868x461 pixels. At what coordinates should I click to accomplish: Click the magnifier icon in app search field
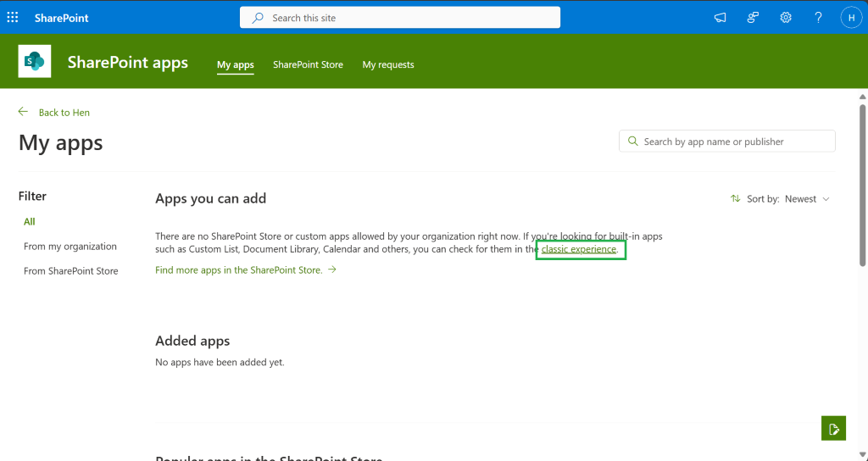632,142
